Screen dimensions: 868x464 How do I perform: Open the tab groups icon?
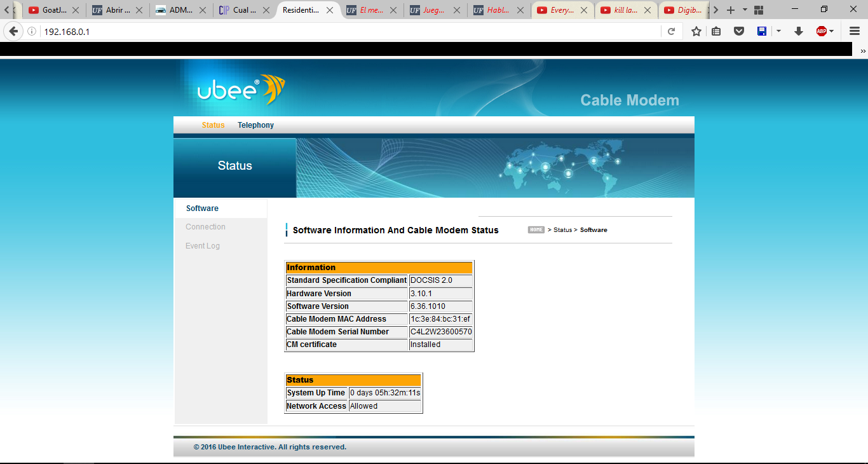(759, 10)
